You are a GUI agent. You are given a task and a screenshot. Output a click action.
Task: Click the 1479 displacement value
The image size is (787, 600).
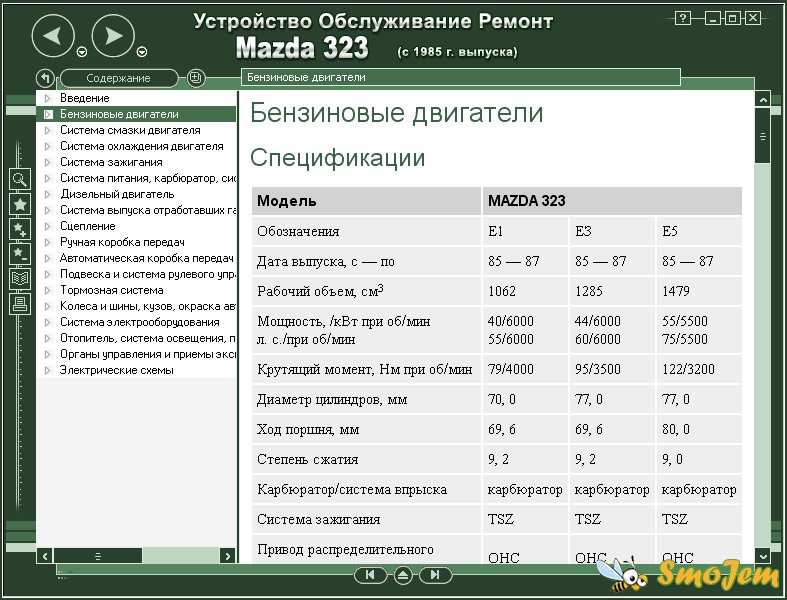click(x=676, y=291)
